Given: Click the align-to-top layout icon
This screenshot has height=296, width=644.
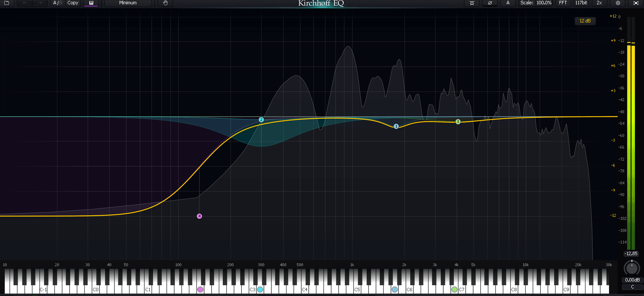Looking at the screenshot, I should point(472,3).
